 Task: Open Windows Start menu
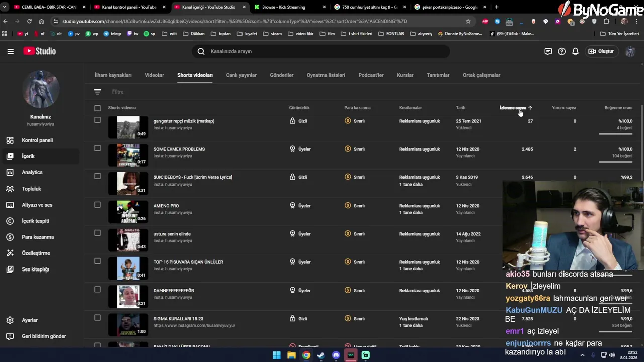[x=276, y=355]
